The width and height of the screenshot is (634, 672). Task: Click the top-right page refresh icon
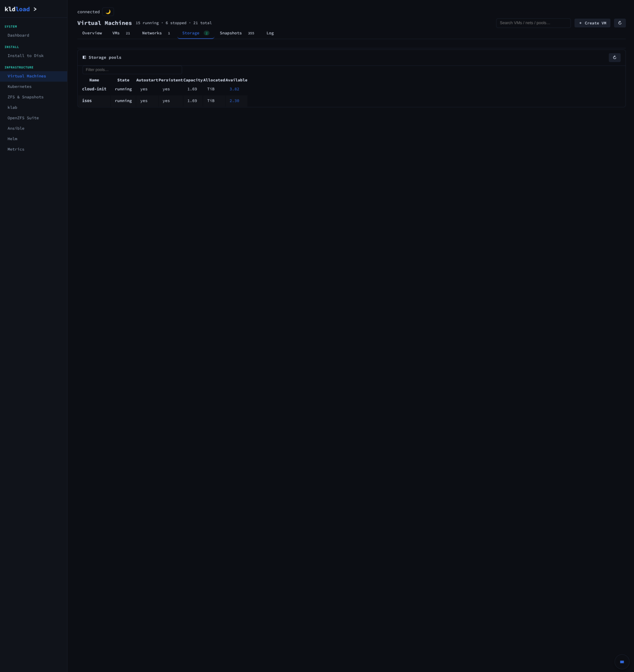click(x=620, y=23)
